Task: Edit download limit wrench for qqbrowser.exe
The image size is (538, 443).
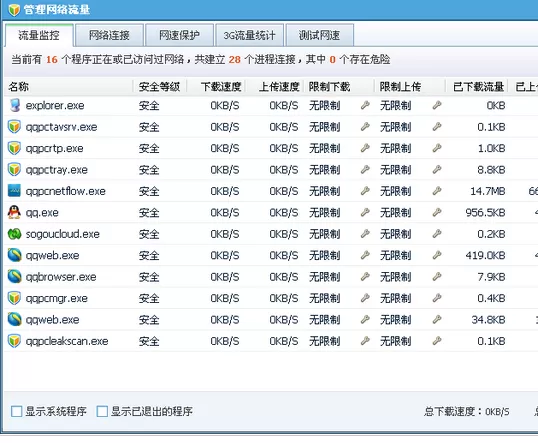Action: point(365,277)
